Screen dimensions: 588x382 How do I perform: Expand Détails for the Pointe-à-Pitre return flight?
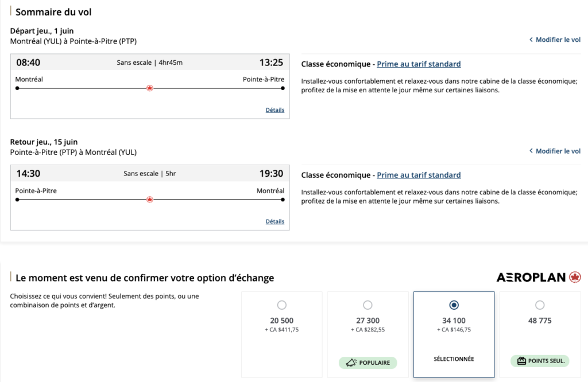pos(274,221)
